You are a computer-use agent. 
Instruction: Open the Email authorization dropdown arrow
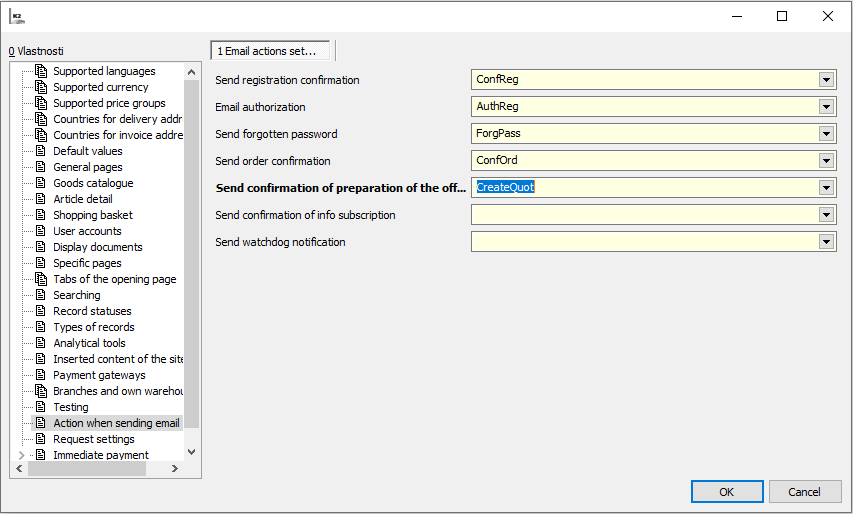click(x=826, y=107)
